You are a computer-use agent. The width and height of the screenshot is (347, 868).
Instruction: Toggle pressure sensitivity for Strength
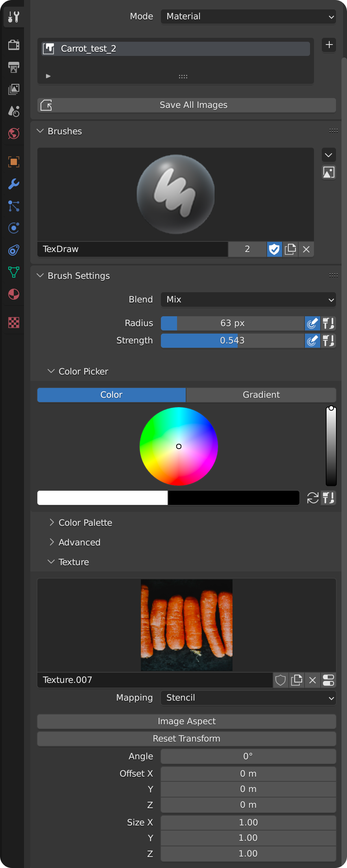312,341
